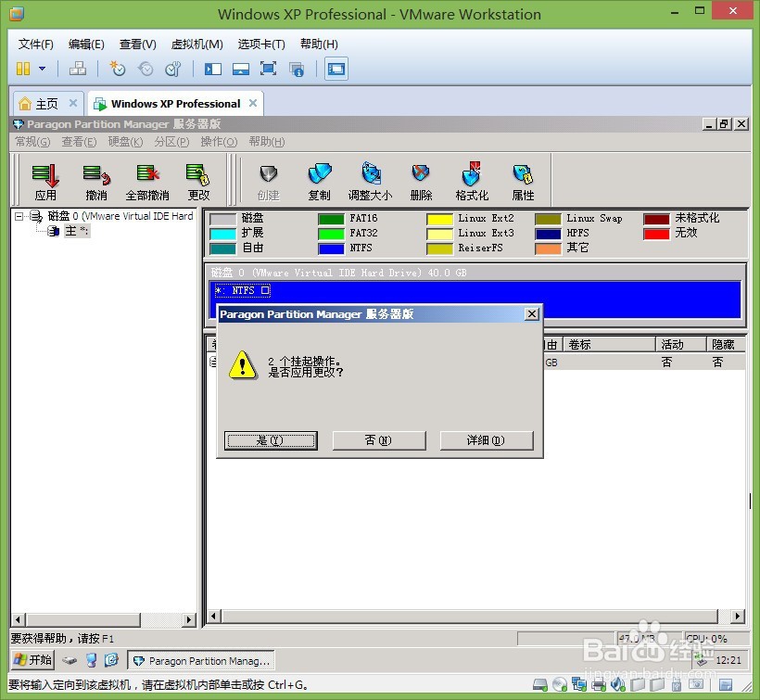
Task: Click right arrow of partition list scrollbar
Action: coord(738,617)
